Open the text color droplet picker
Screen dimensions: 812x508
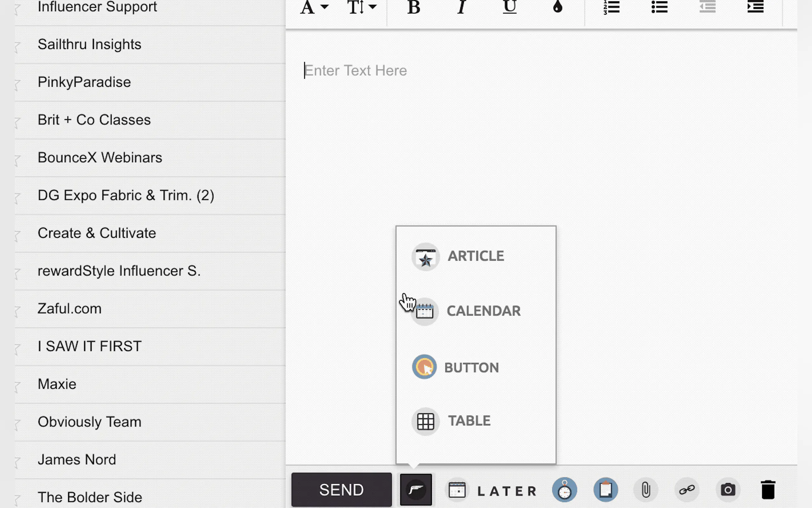[x=558, y=7]
